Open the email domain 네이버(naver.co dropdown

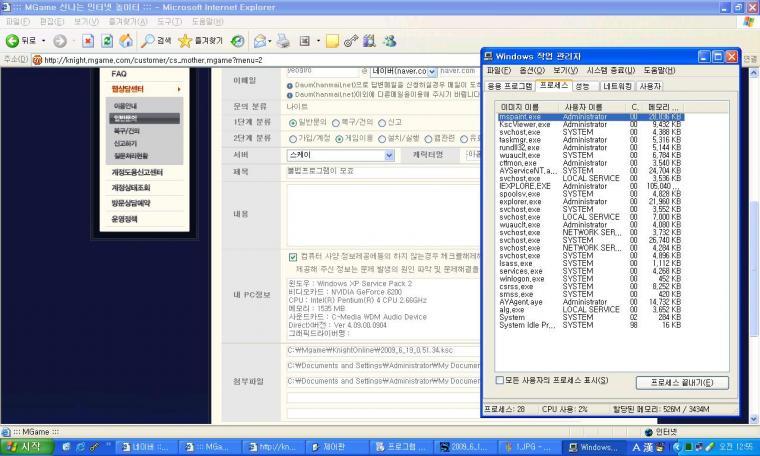pos(432,72)
